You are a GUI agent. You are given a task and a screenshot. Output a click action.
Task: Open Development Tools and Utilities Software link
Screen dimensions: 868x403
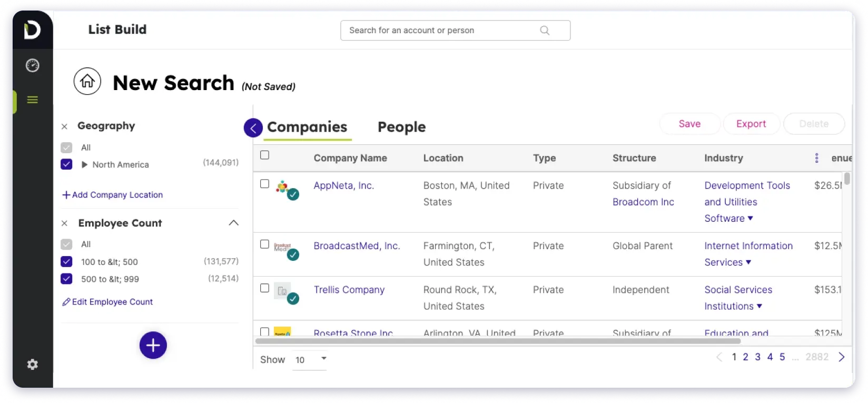tap(747, 202)
